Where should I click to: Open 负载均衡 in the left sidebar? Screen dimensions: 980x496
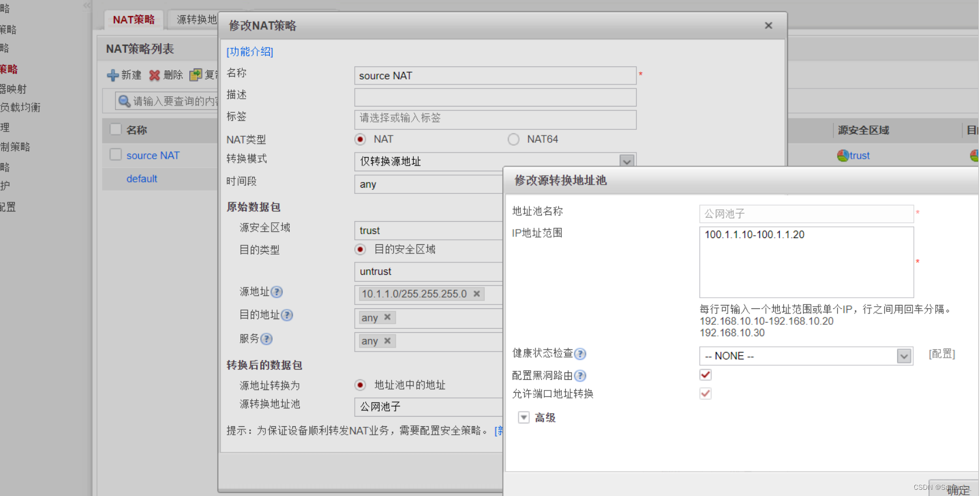coord(20,108)
